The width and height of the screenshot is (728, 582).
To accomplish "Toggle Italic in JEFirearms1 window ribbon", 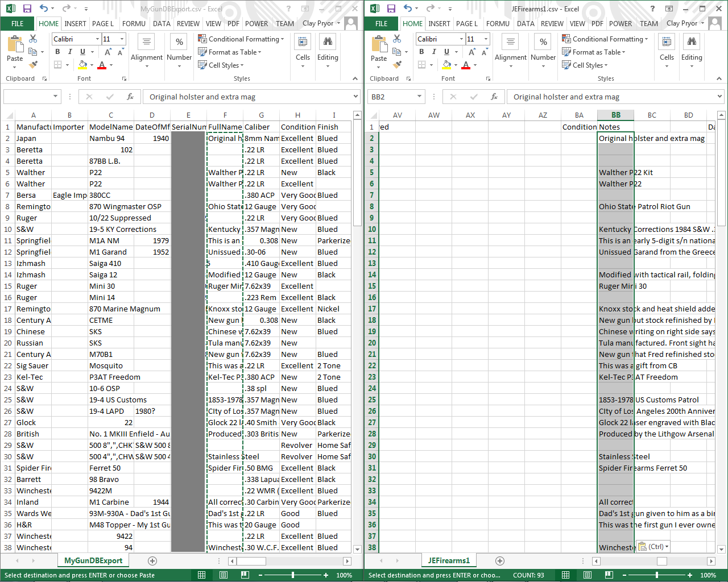I will click(434, 52).
